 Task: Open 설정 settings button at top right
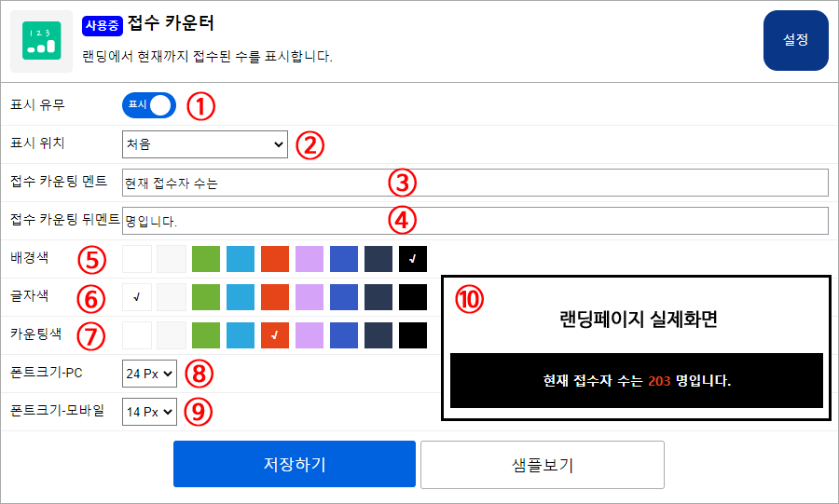click(x=795, y=41)
